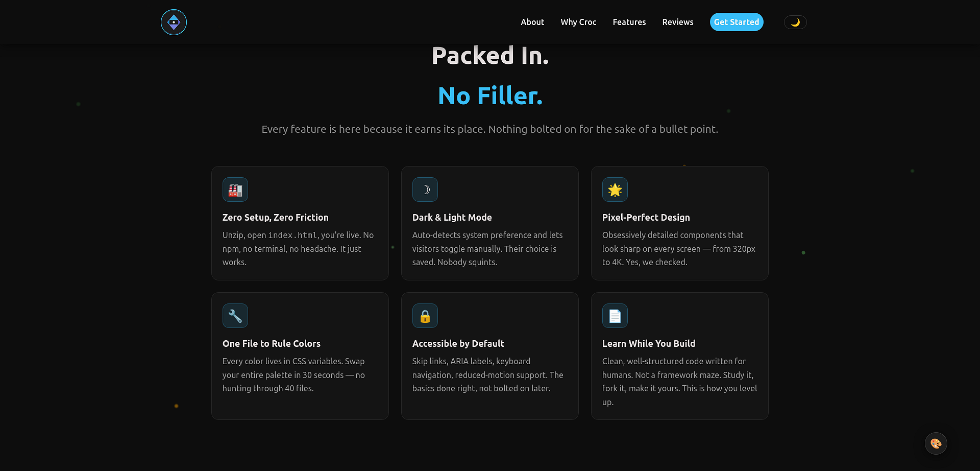
Task: Click the 'Obsessively detailed components' description
Action: (679, 248)
